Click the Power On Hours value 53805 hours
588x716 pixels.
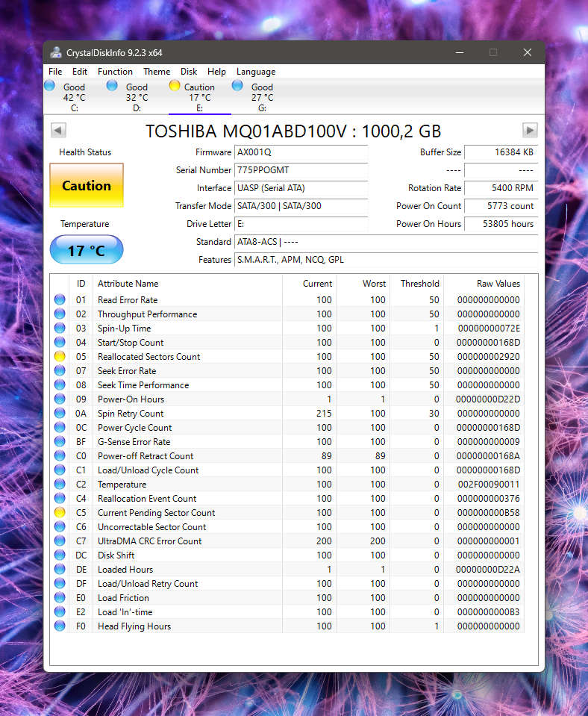501,224
